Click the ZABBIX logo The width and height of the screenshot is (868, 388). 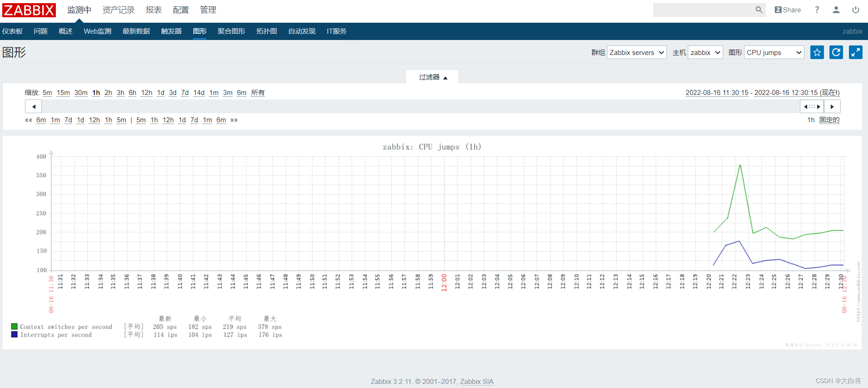pyautogui.click(x=29, y=10)
